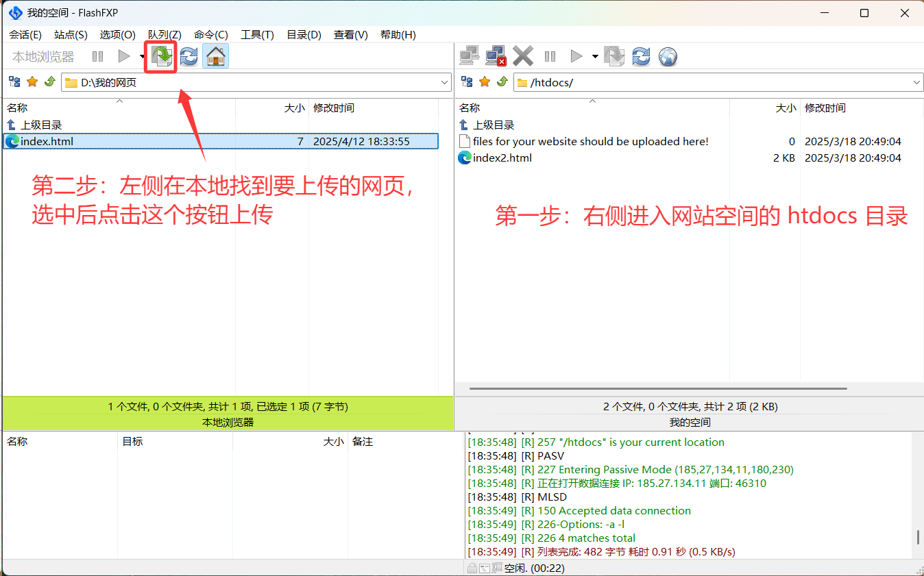Sort local pane by 大小 column

pos(272,108)
